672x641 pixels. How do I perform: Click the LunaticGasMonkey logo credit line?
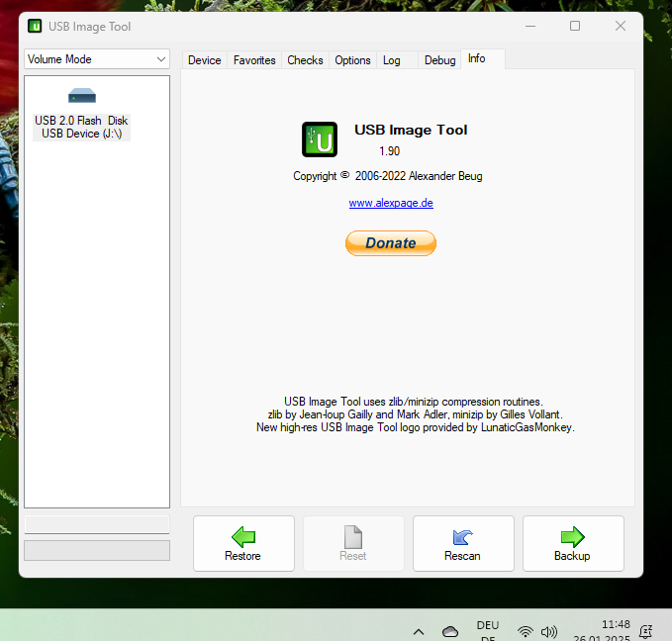point(416,427)
